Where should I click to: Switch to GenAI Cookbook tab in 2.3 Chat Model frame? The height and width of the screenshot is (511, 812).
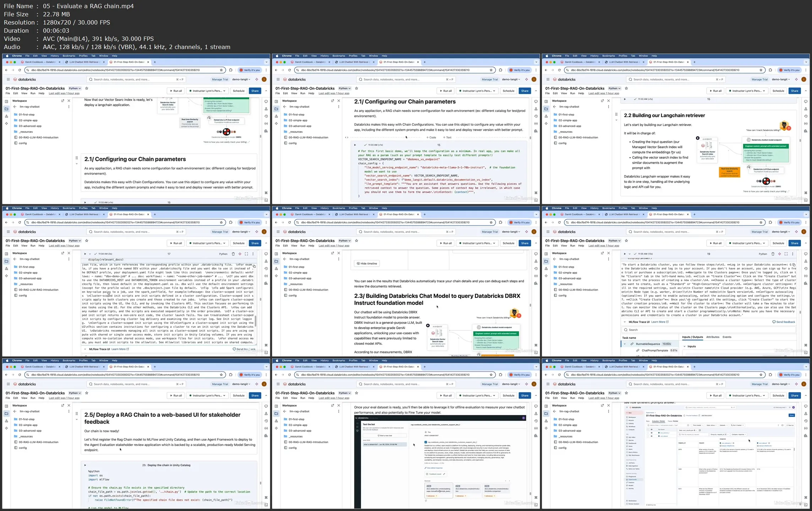310,214
